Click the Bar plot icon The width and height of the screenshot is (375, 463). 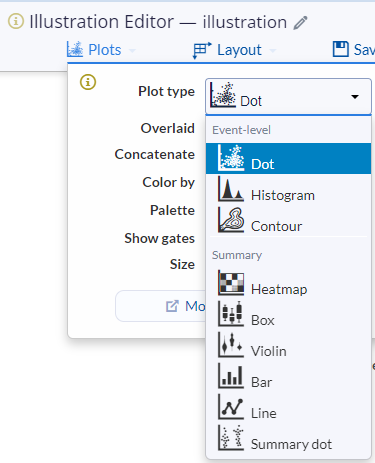click(x=231, y=376)
